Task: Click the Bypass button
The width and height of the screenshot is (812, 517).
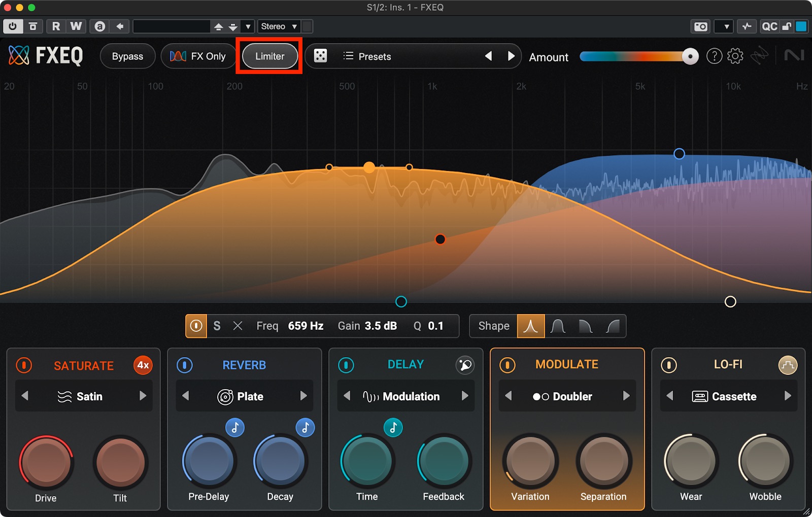Action: pyautogui.click(x=127, y=56)
